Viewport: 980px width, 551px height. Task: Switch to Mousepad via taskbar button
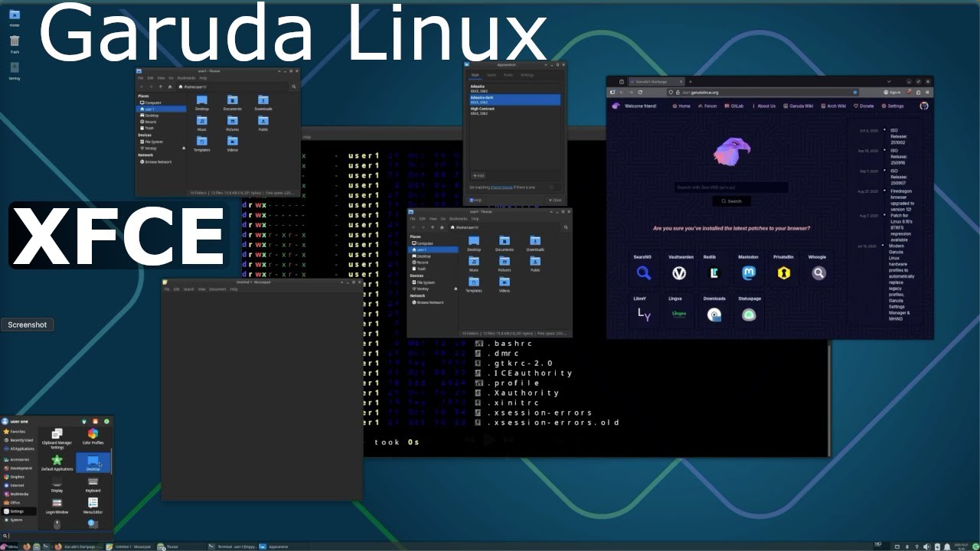129,546
